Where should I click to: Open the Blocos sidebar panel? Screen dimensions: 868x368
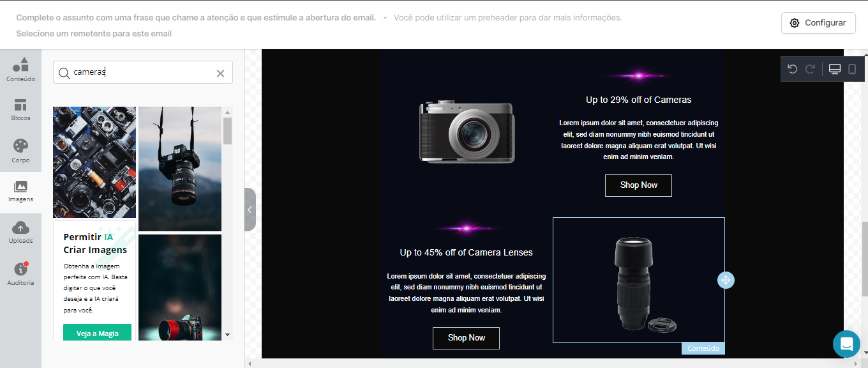click(x=20, y=110)
